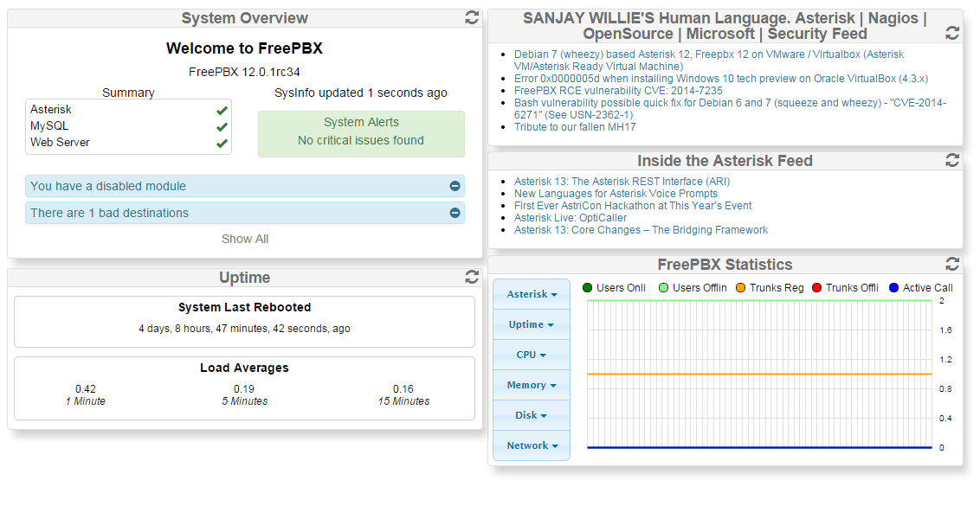Click the 'Summary' label
The image size is (980, 506).
tap(128, 93)
